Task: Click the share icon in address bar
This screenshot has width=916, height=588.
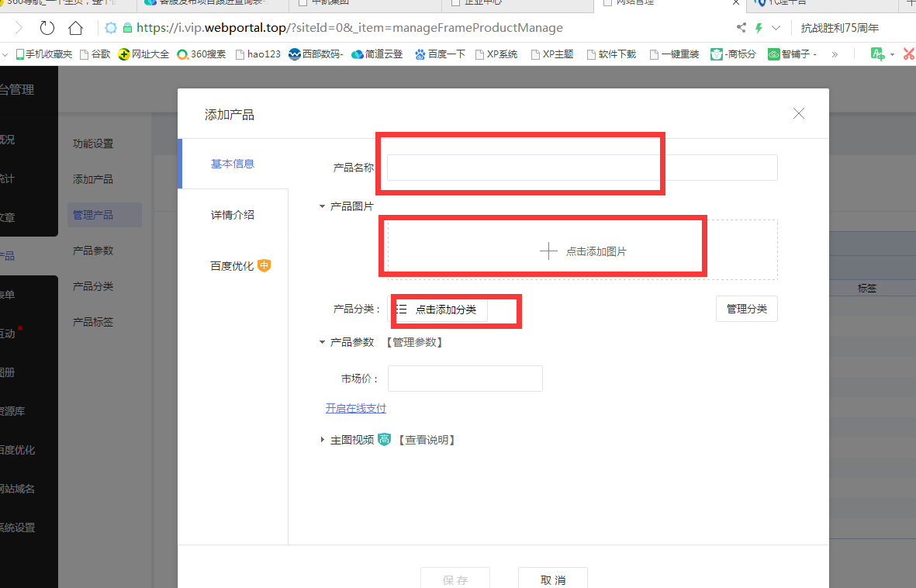Action: tap(741, 28)
